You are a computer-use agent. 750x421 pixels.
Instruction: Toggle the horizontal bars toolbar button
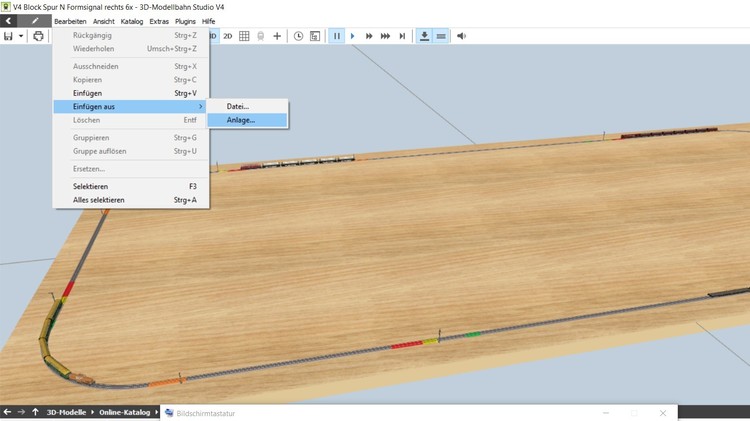tap(441, 36)
